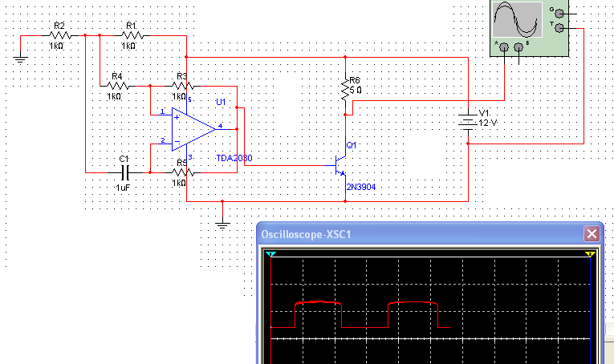
Task: Close the Oscilloscope-XSC1 window
Action: tap(592, 234)
